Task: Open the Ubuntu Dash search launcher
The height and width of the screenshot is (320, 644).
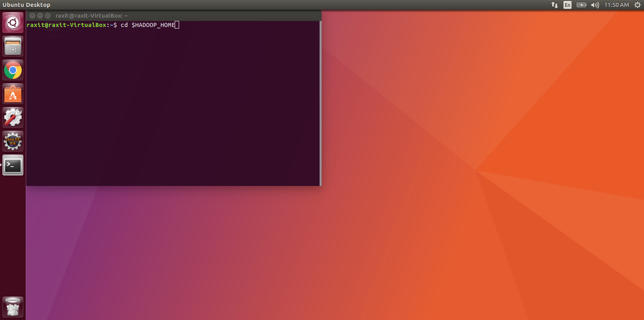Action: [x=13, y=23]
